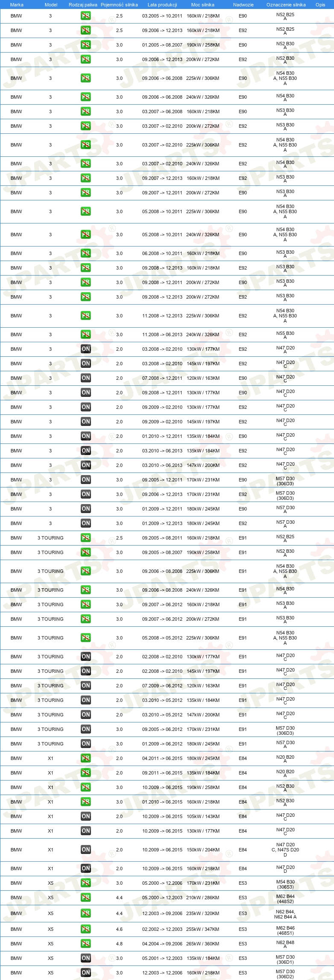Click the diesel ON icon in the X1 150kW / 204KM row

(85, 850)
